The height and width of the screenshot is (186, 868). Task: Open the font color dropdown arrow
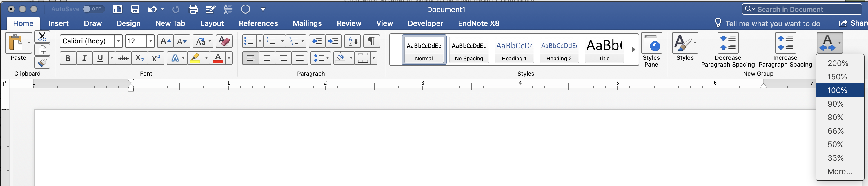coord(229,58)
